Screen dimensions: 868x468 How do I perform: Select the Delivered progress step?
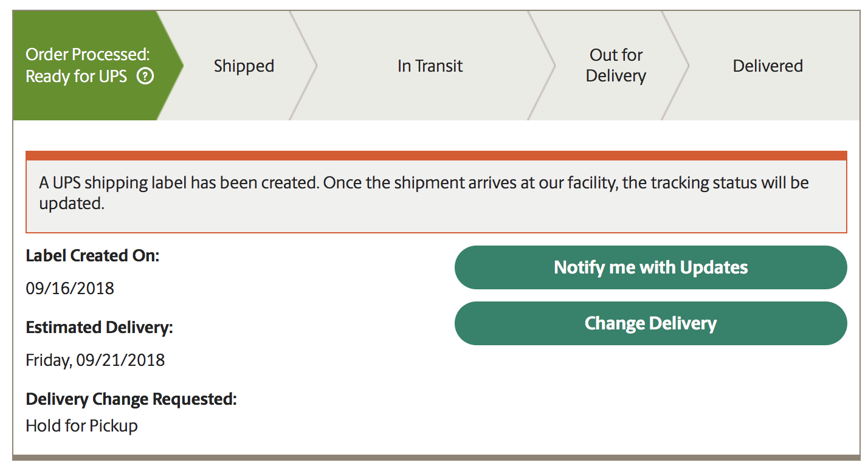[768, 66]
